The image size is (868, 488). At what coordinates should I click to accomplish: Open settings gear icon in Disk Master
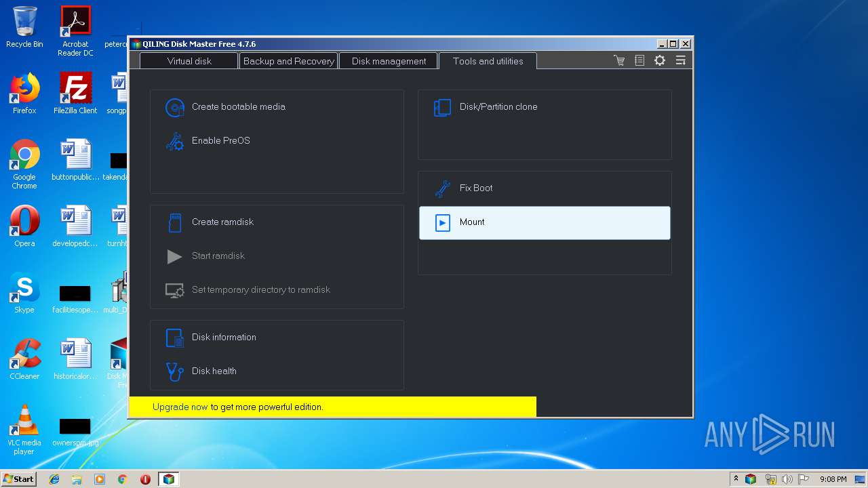[x=660, y=61]
